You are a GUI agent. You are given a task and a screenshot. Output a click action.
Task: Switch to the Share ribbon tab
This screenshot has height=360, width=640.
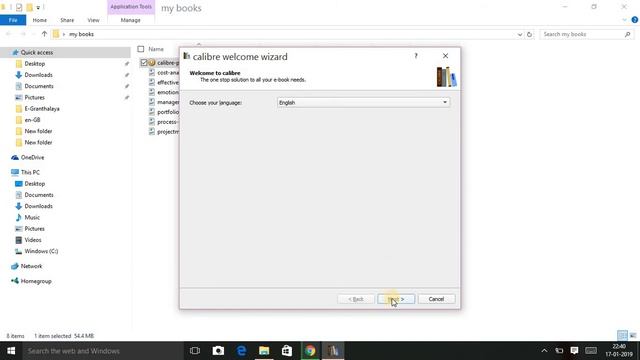click(67, 20)
